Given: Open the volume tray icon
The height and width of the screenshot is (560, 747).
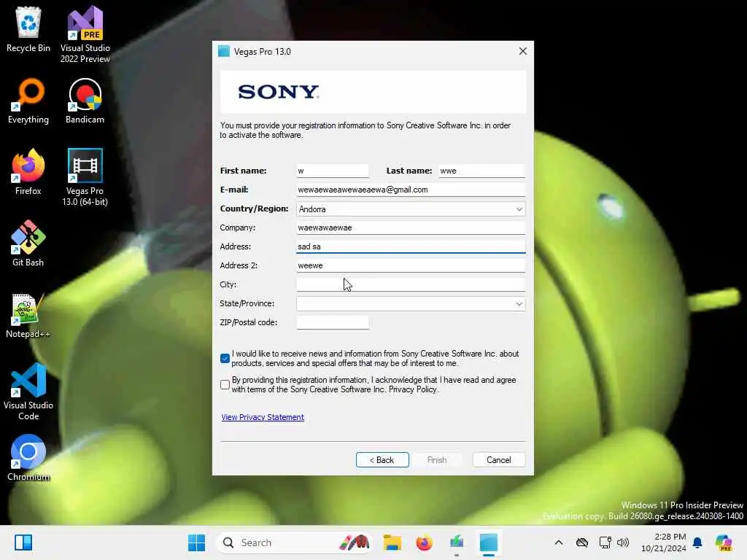Looking at the screenshot, I should (x=623, y=542).
